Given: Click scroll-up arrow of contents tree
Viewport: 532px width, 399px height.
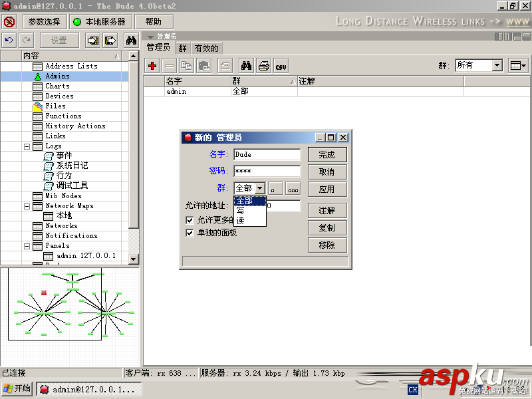Looking at the screenshot, I should [x=134, y=56].
